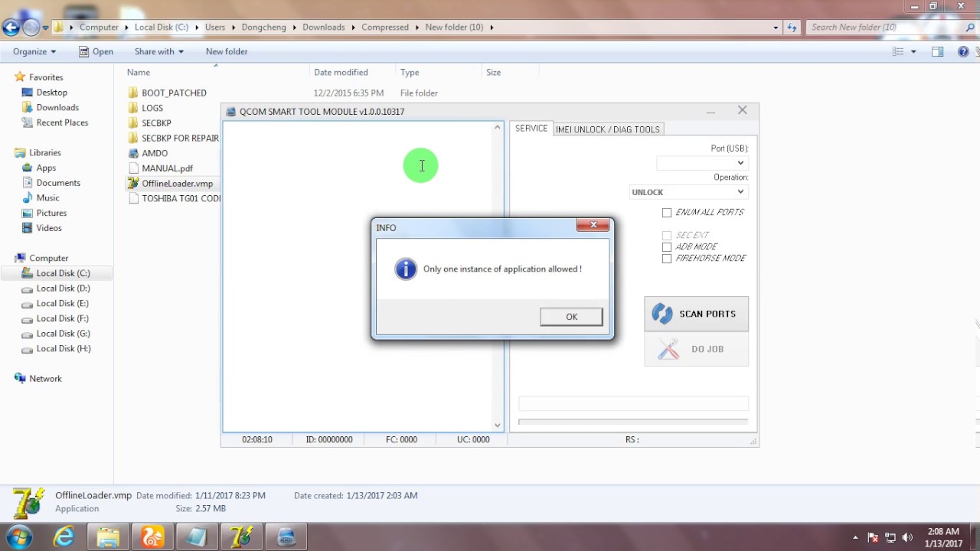Select Recent Places in Favorites

(62, 122)
